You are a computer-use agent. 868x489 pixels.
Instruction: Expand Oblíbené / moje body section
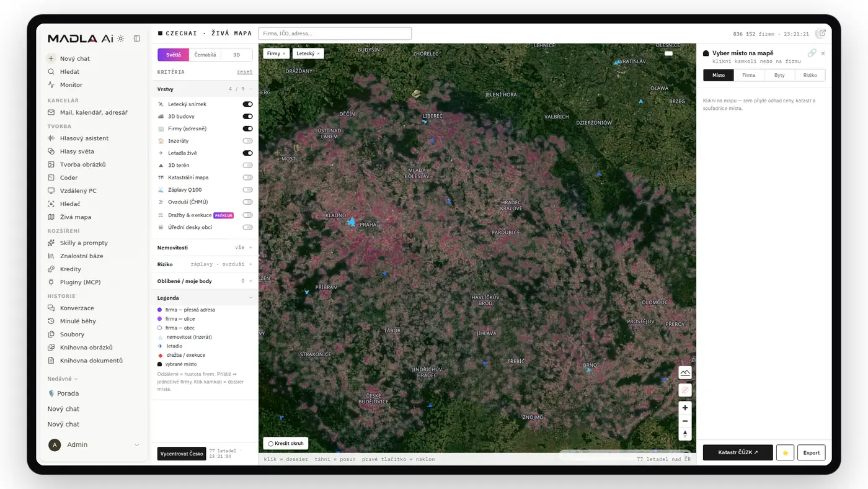pyautogui.click(x=205, y=281)
